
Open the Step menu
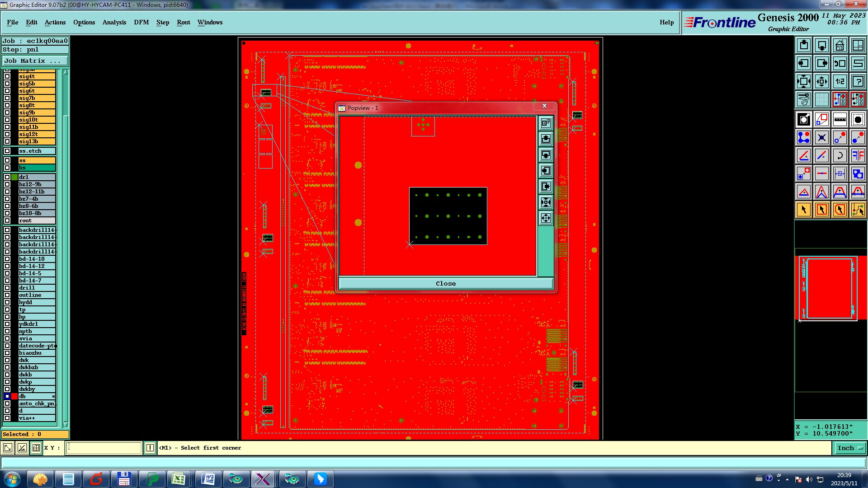(x=163, y=22)
